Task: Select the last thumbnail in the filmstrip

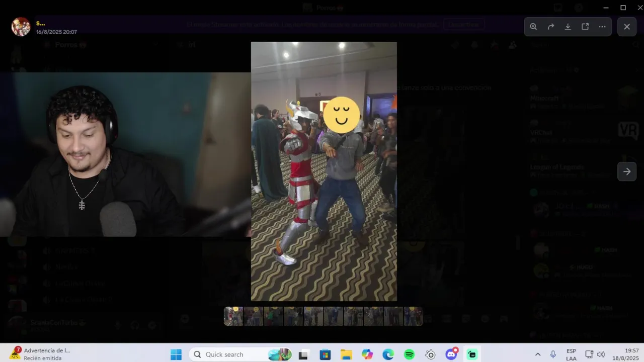Action: 413,316
